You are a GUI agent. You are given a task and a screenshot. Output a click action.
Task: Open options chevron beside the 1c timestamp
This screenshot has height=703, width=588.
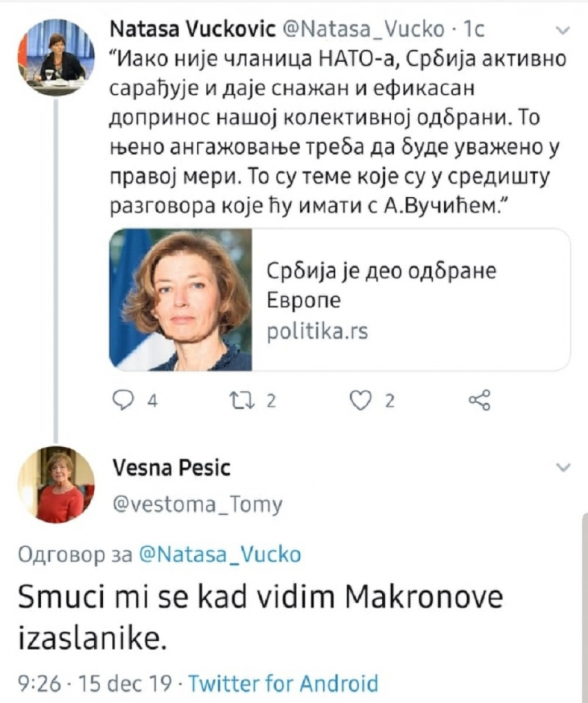[x=561, y=31]
